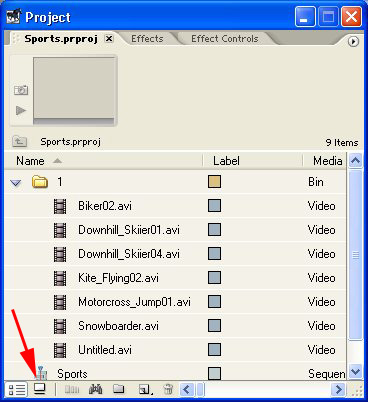Click the film icon beside Untitled.avi
368x402 pixels.
[60, 350]
